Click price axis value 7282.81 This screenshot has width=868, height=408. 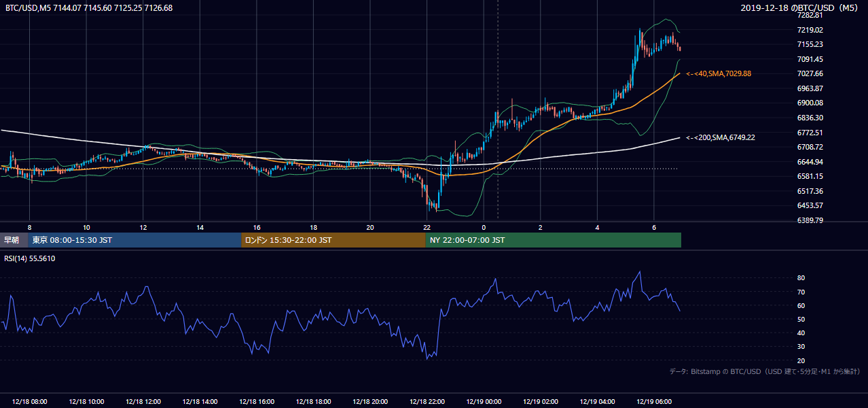[x=810, y=15]
